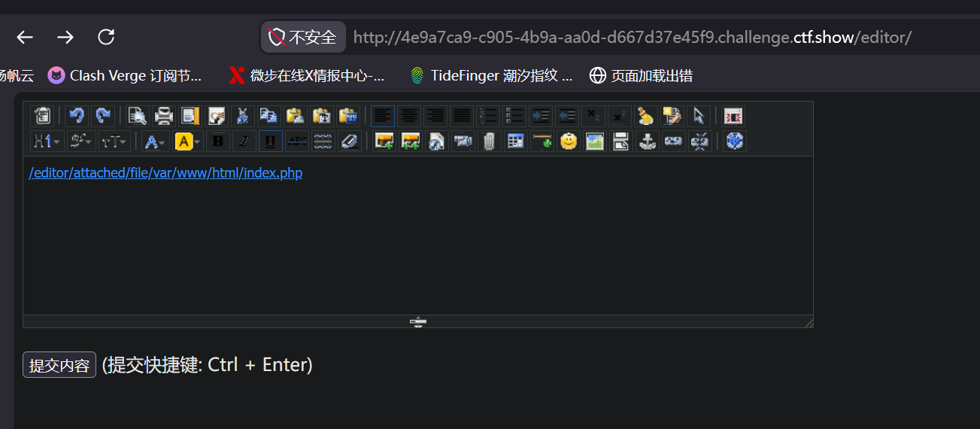Cut with the scissors icon
980x429 pixels.
pos(242,116)
